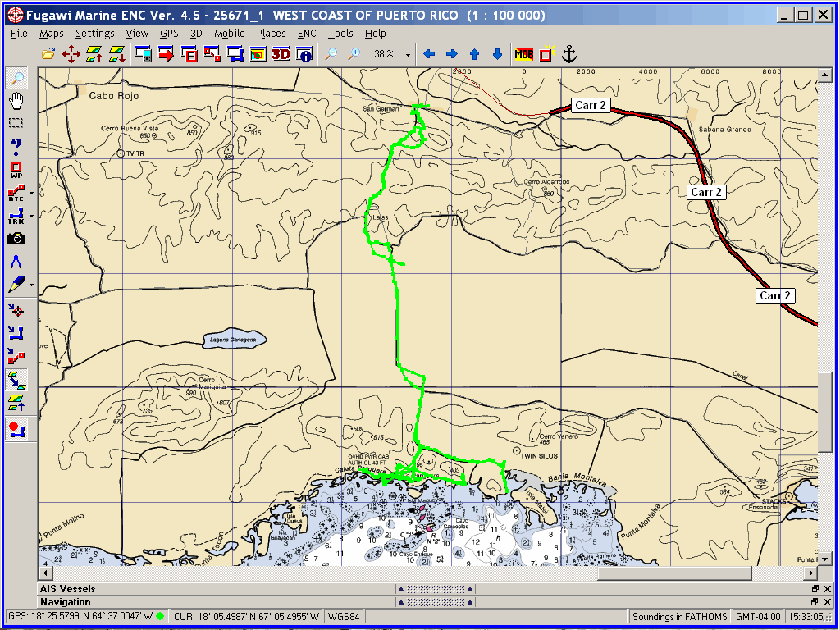Image resolution: width=840 pixels, height=630 pixels.
Task: Click the arrow-to-crosshair waypoint sidebar icon
Action: point(16,311)
